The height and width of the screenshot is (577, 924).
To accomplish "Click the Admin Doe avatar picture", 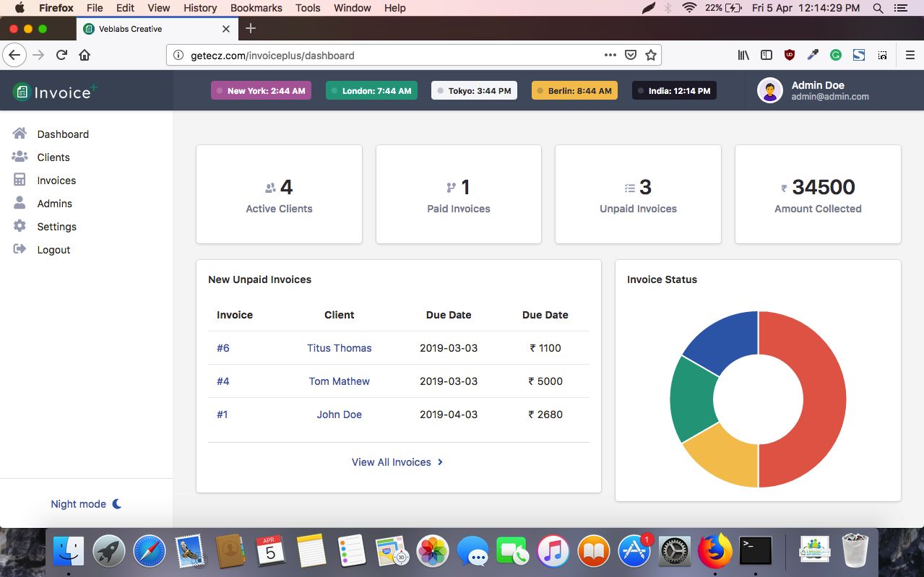I will click(x=770, y=91).
